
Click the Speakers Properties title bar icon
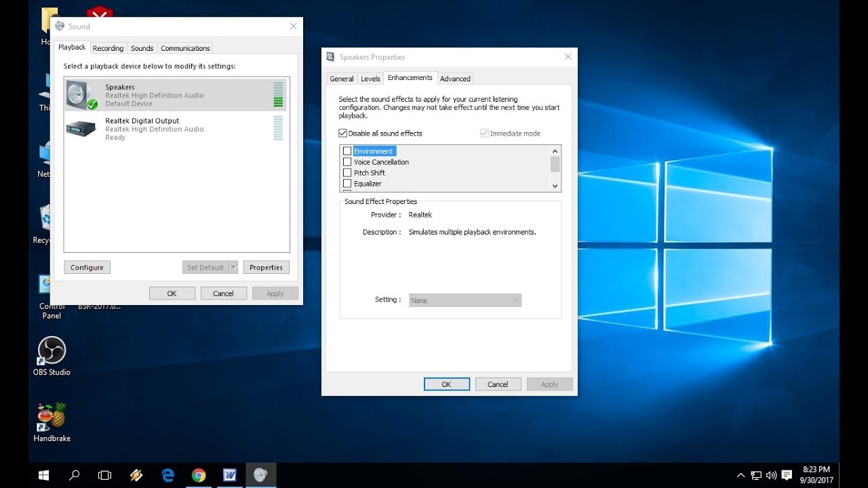(330, 57)
